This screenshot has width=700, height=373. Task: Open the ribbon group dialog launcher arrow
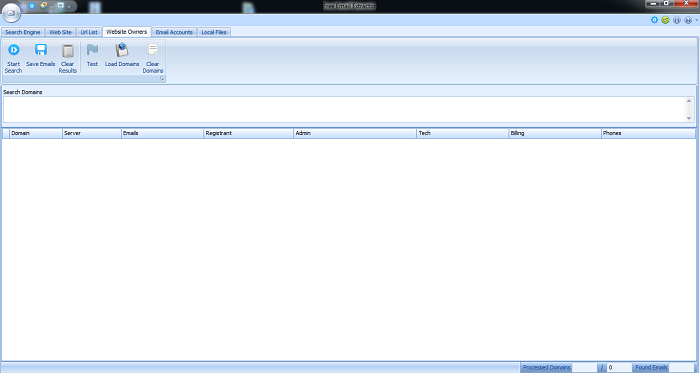[162, 79]
